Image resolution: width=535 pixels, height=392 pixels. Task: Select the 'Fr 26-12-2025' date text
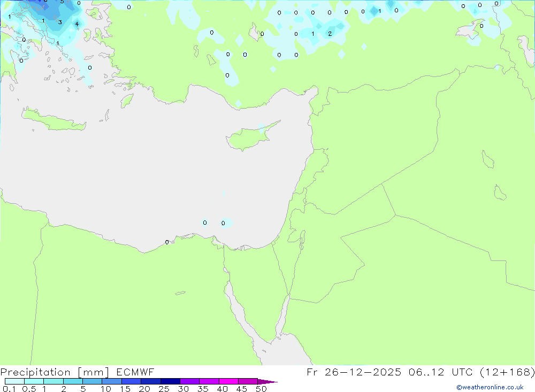pyautogui.click(x=354, y=372)
